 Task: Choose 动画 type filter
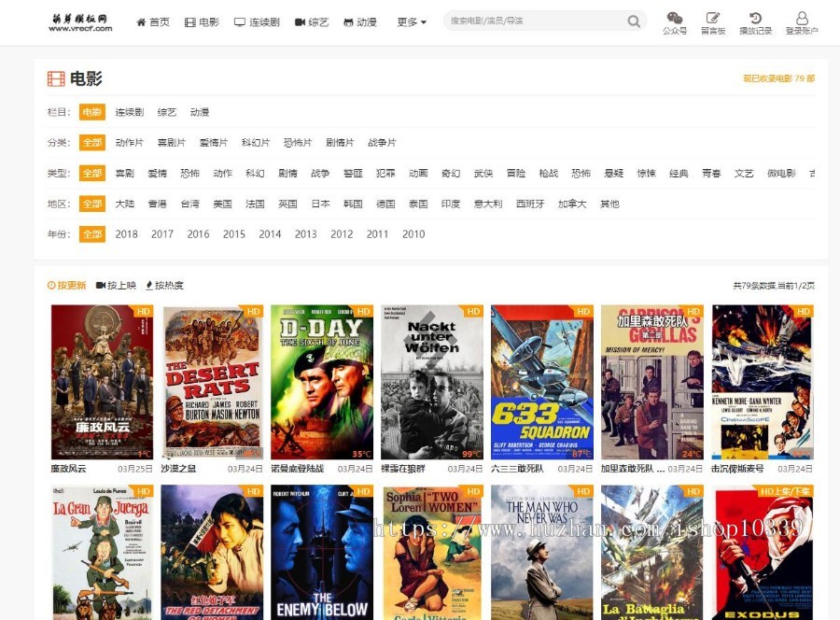(418, 173)
